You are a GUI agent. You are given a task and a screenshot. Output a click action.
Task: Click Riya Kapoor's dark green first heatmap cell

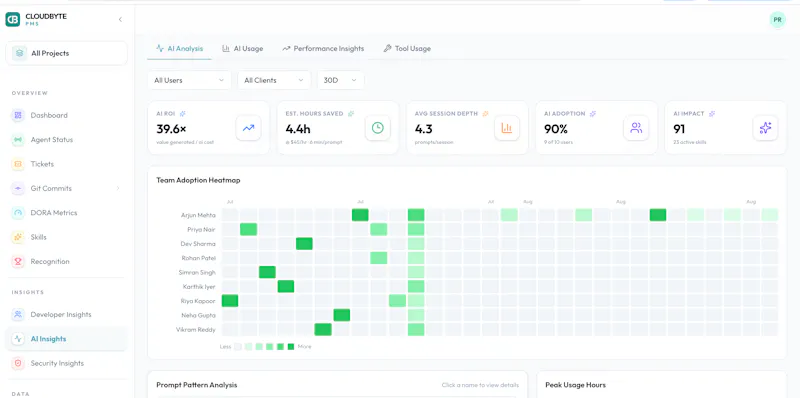click(x=230, y=301)
